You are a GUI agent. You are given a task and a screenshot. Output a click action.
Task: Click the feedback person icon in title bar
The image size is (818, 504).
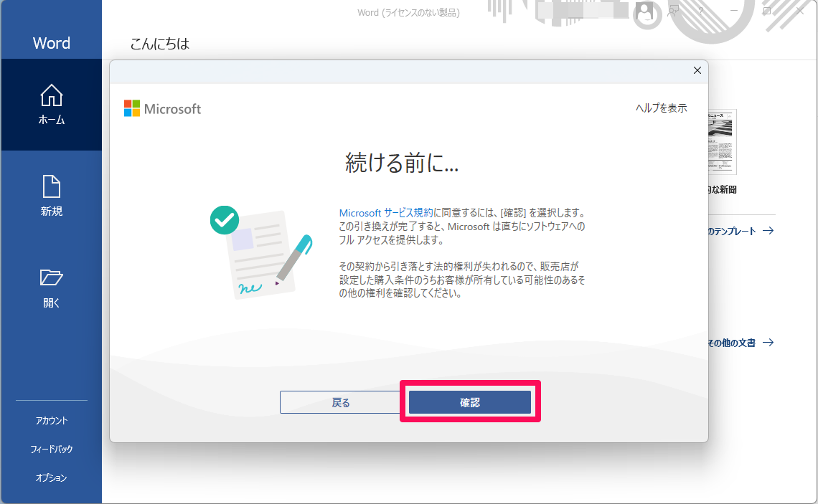pos(674,11)
